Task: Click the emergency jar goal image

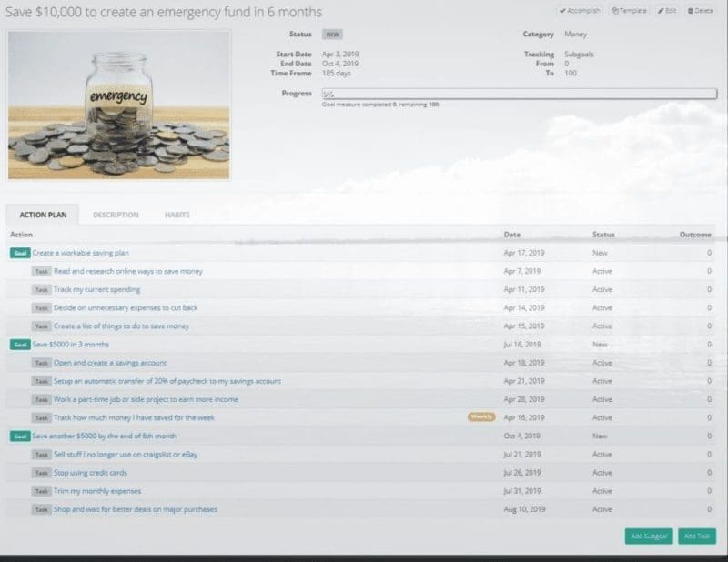Action: [119, 105]
